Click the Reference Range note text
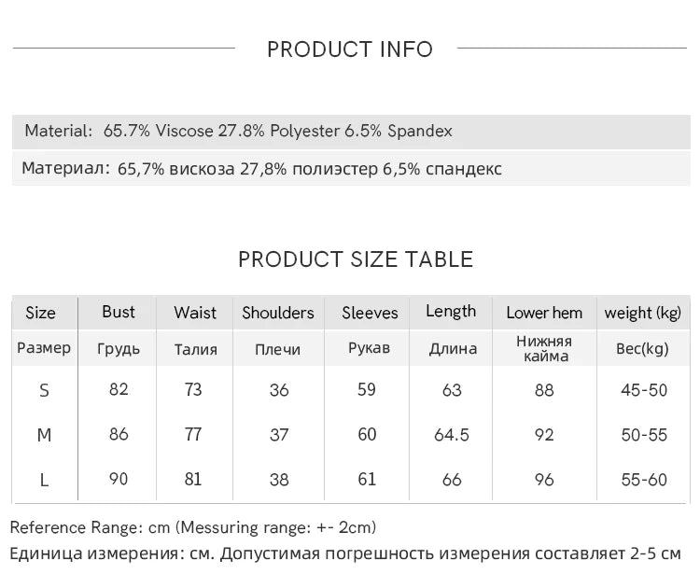The height and width of the screenshot is (588, 700). 193,527
